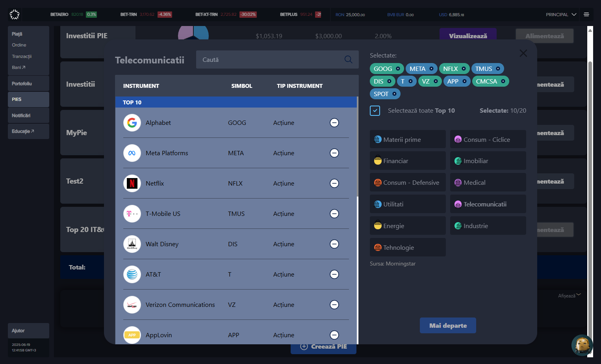Remove the NFLX chip from selected
Viewport: 601px width, 364px height.
pyautogui.click(x=464, y=69)
